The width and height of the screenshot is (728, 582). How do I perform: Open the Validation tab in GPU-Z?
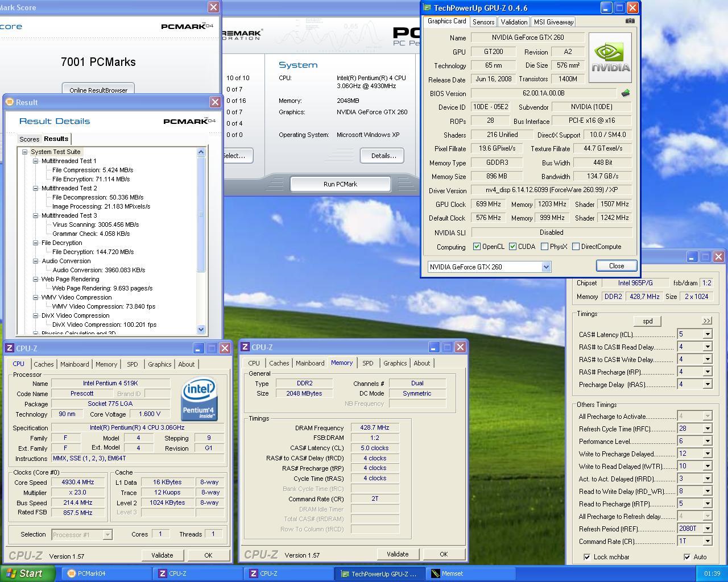[514, 22]
